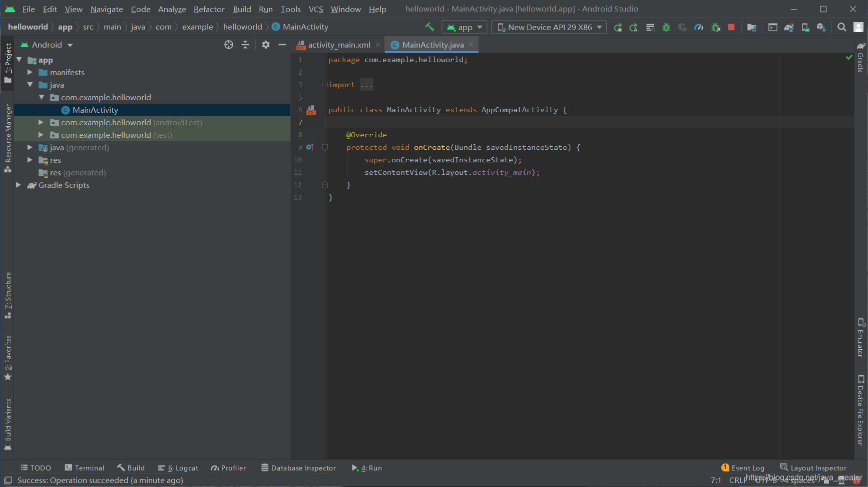Toggle the Resource Manager tool window
This screenshot has height=487, width=868.
point(8,139)
